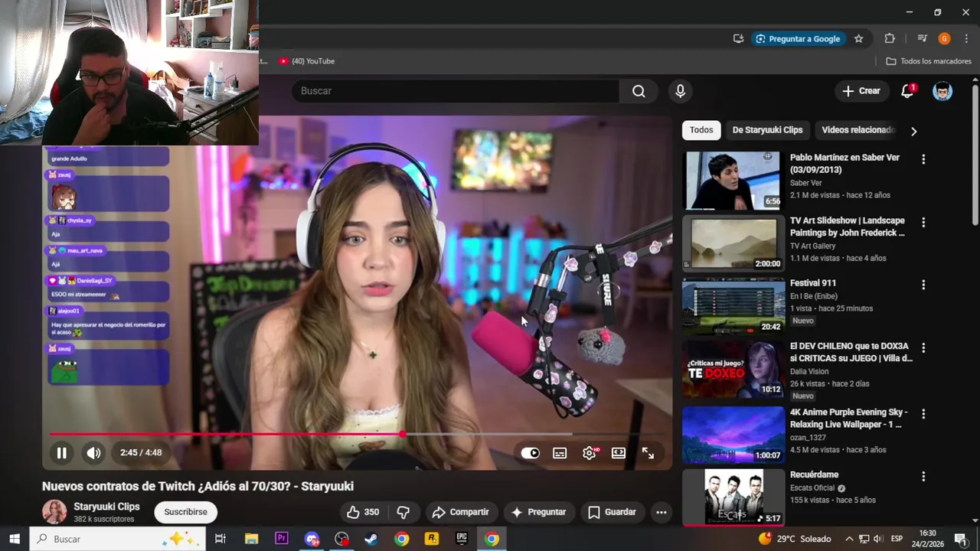This screenshot has width=980, height=551.
Task: Open options for TV Art Slideshow video
Action: point(923,222)
